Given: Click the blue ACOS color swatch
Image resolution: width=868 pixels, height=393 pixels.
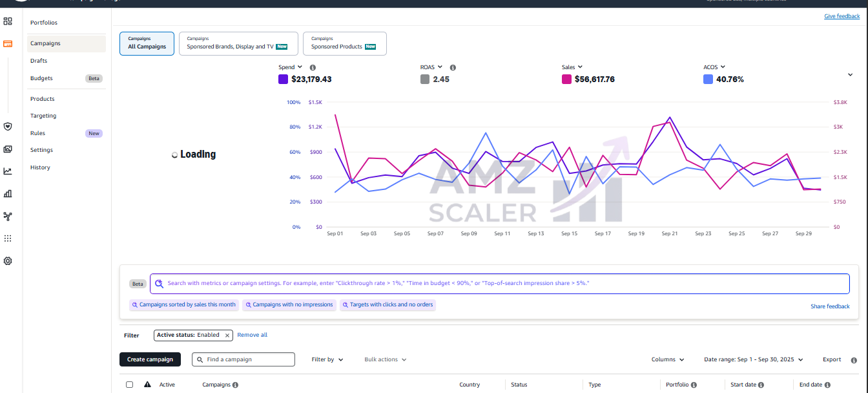Looking at the screenshot, I should pos(708,80).
